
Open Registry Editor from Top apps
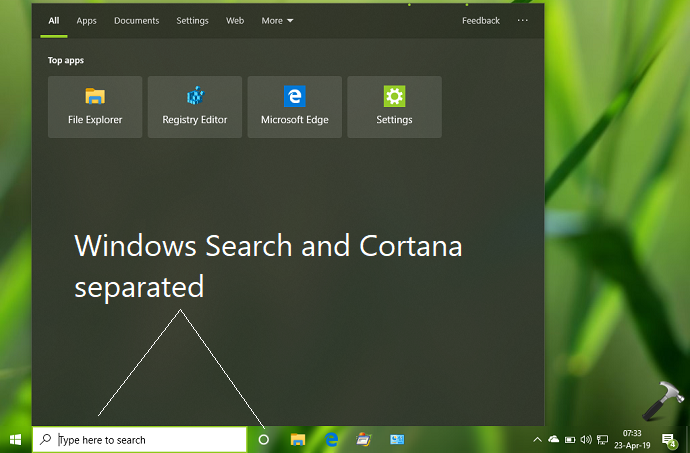pos(195,107)
